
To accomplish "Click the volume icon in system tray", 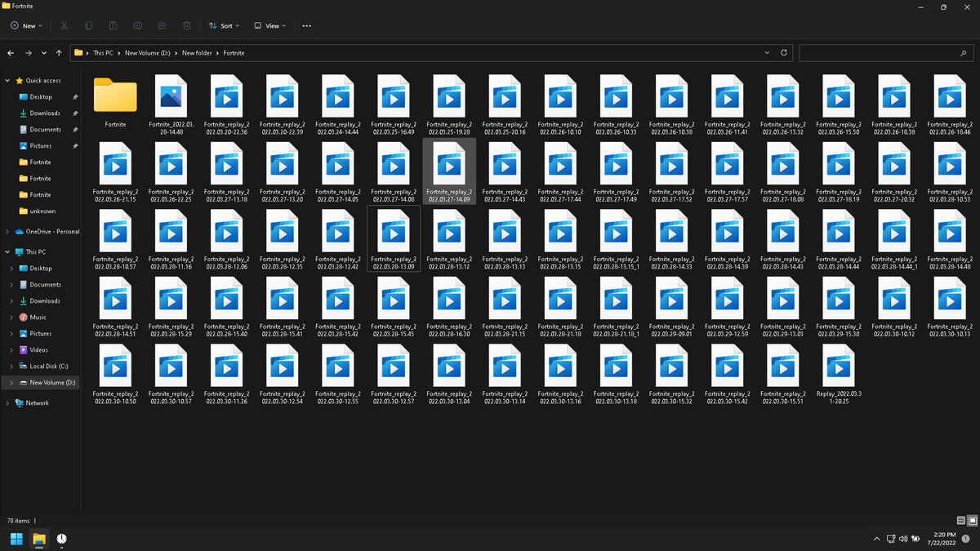I will (902, 539).
